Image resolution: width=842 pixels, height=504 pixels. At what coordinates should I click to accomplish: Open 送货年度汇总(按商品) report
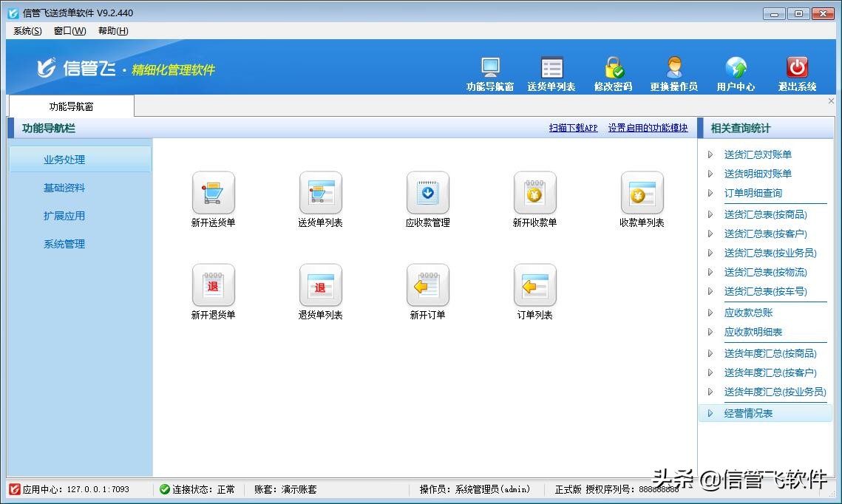click(x=770, y=354)
